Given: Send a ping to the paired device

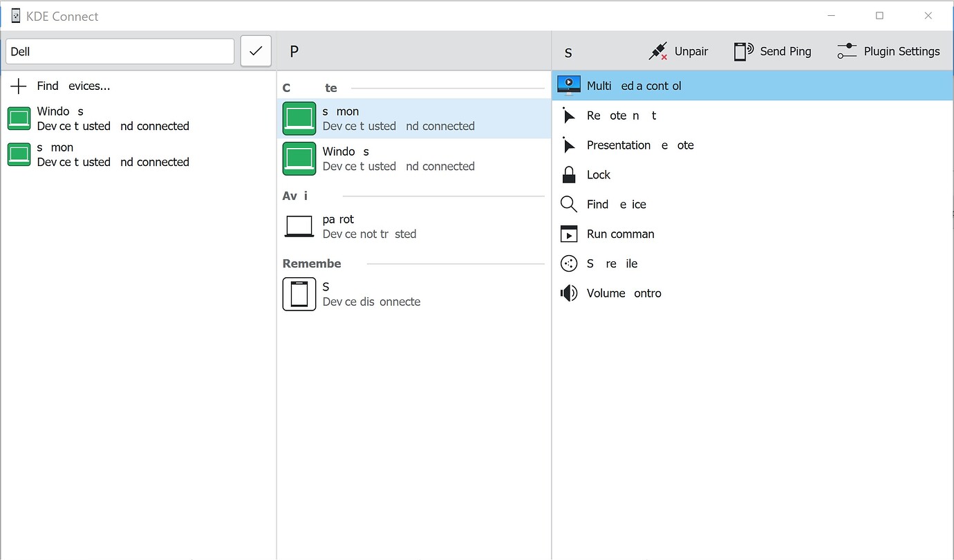Looking at the screenshot, I should (x=772, y=50).
